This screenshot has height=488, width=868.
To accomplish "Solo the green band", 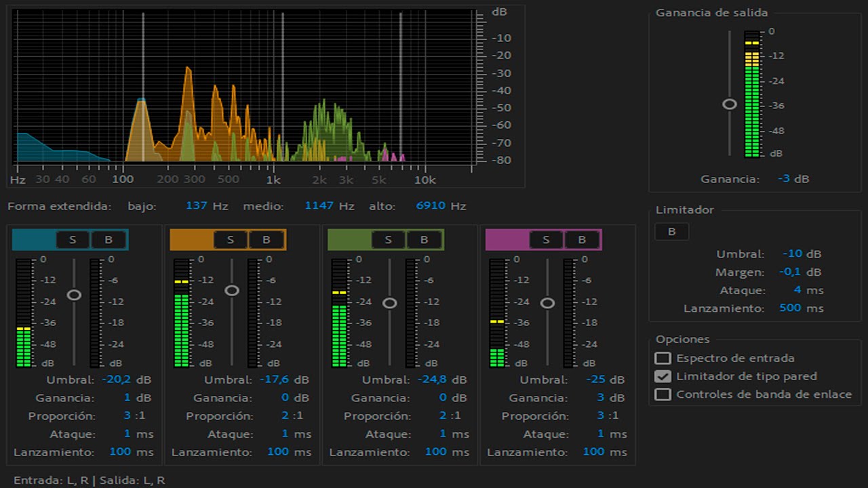I will pos(389,239).
